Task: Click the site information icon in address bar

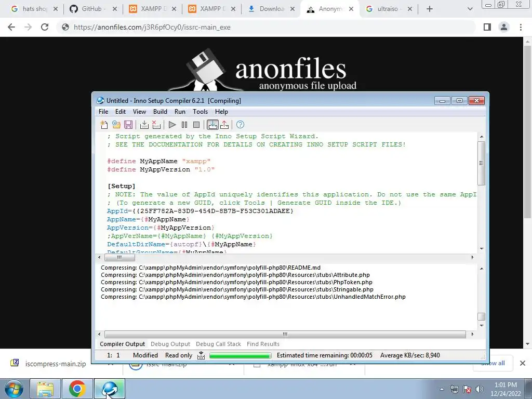Action: tap(65, 27)
